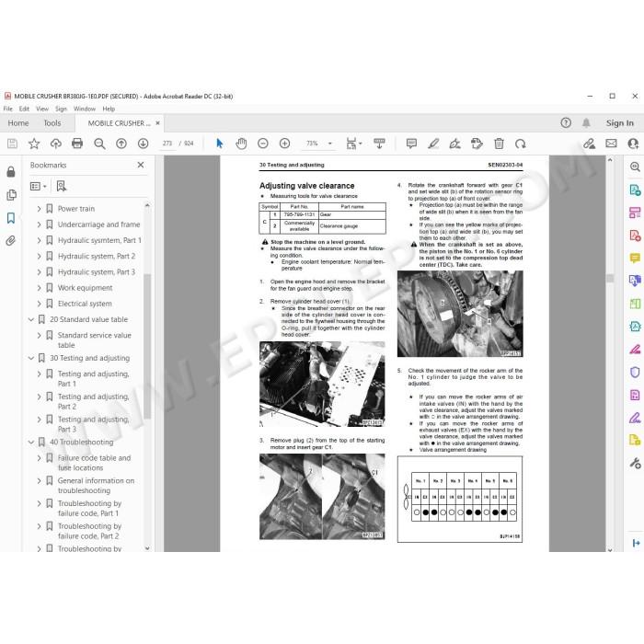The height and width of the screenshot is (644, 644).
Task: Open the File menu
Action: (7, 109)
